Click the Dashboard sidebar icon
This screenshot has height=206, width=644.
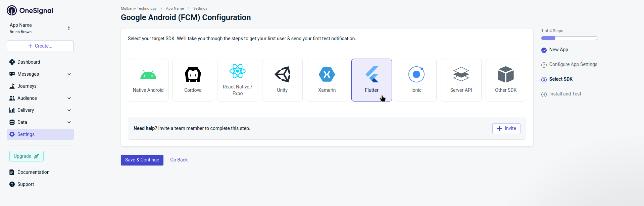pyautogui.click(x=12, y=62)
